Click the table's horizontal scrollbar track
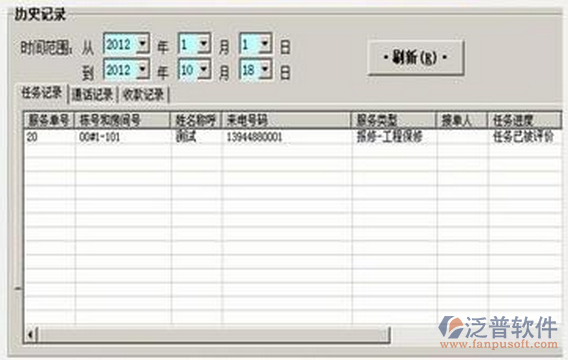This screenshot has height=360, width=568. [214, 335]
